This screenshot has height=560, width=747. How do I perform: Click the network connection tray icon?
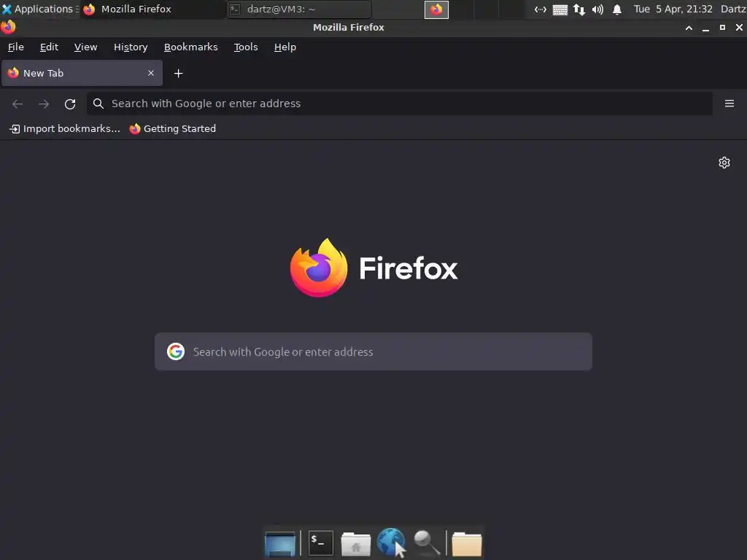tap(579, 9)
